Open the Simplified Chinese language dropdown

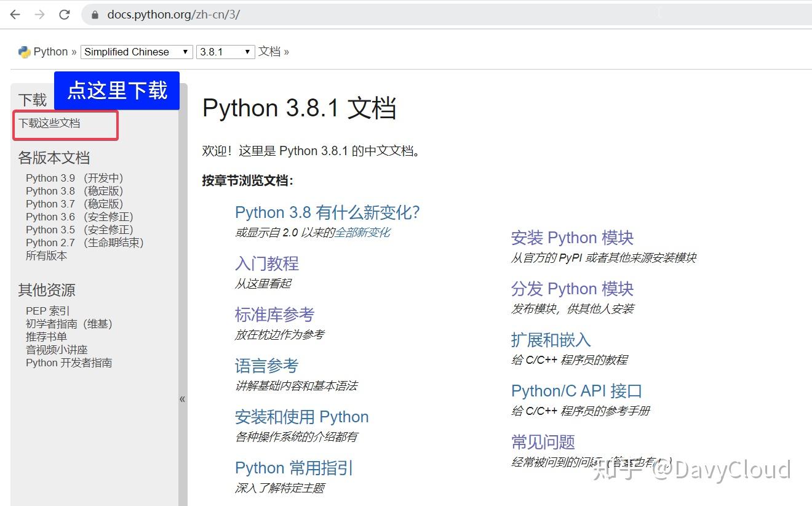(137, 52)
